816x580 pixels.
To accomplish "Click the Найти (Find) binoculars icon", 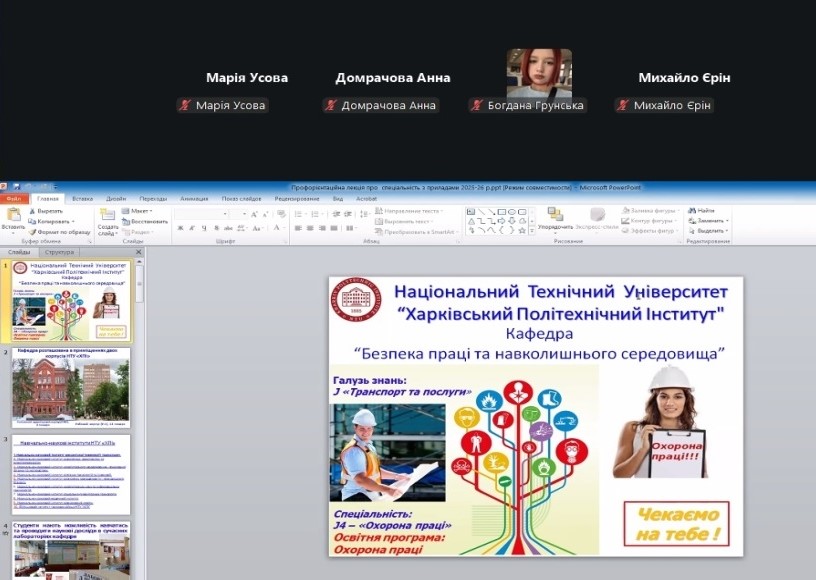I will tap(692, 211).
